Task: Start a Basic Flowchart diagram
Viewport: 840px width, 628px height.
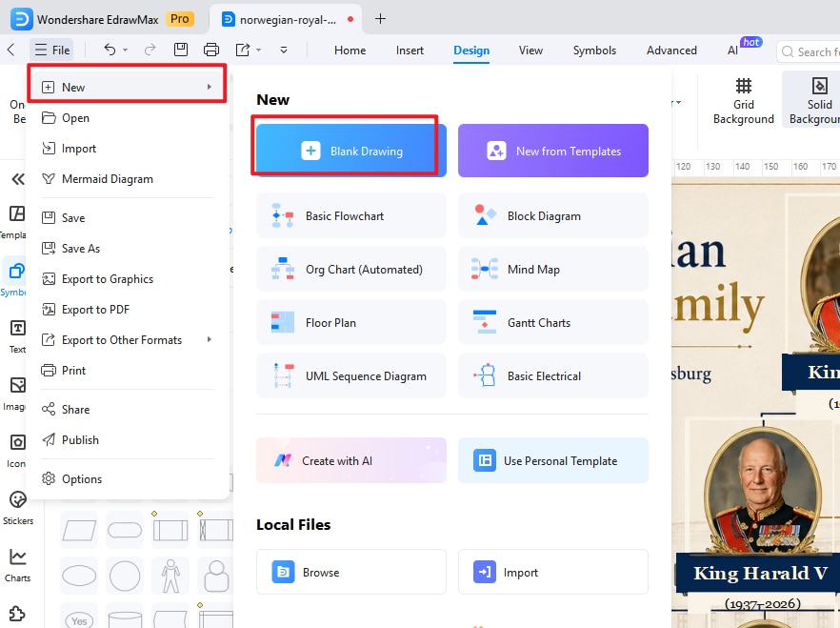Action: (350, 215)
